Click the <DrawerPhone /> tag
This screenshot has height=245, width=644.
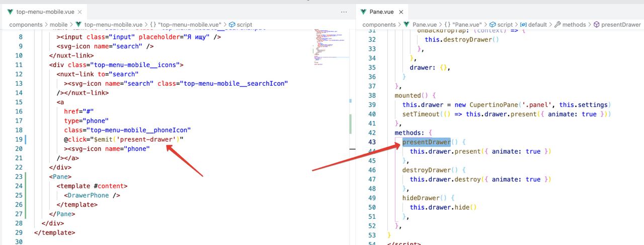pyautogui.click(x=92, y=195)
